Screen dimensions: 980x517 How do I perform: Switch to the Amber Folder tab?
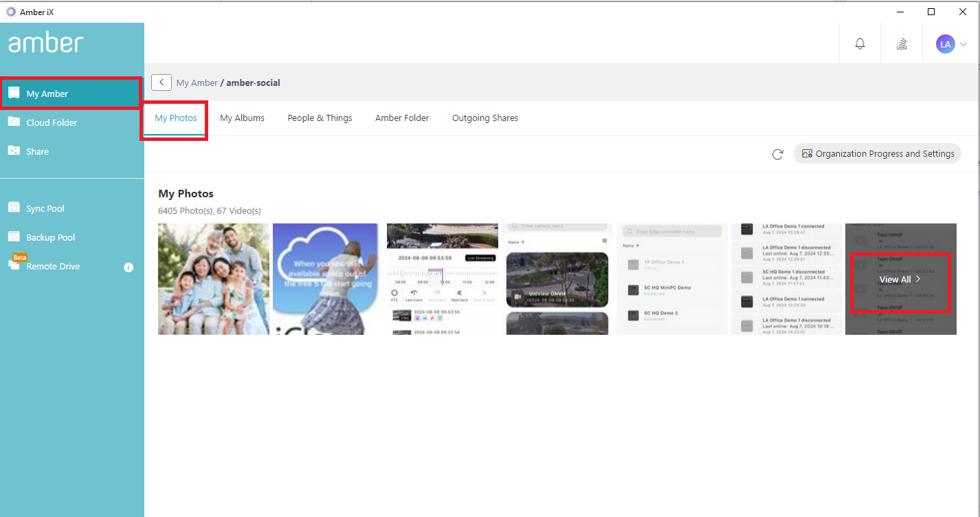(x=402, y=118)
